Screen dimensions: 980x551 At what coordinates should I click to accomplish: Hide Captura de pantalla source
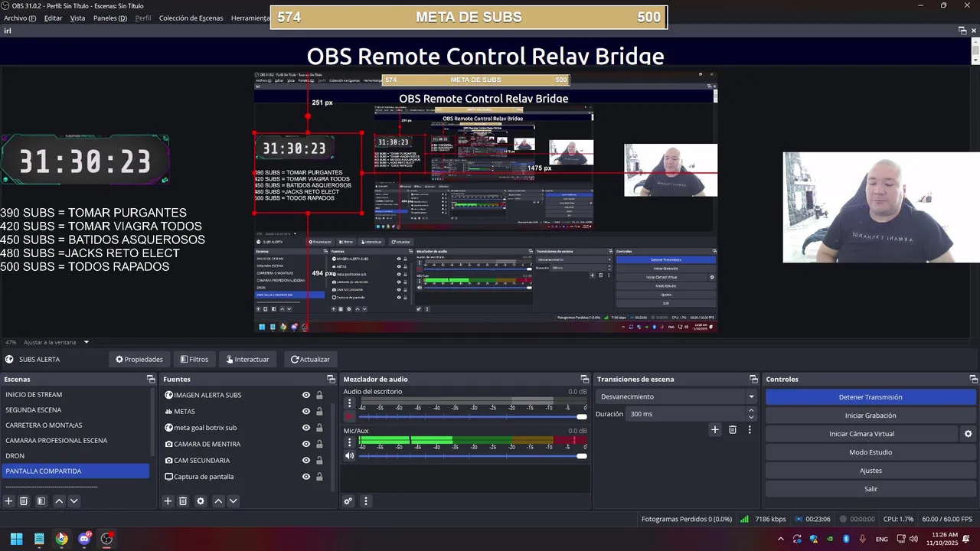pyautogui.click(x=306, y=477)
